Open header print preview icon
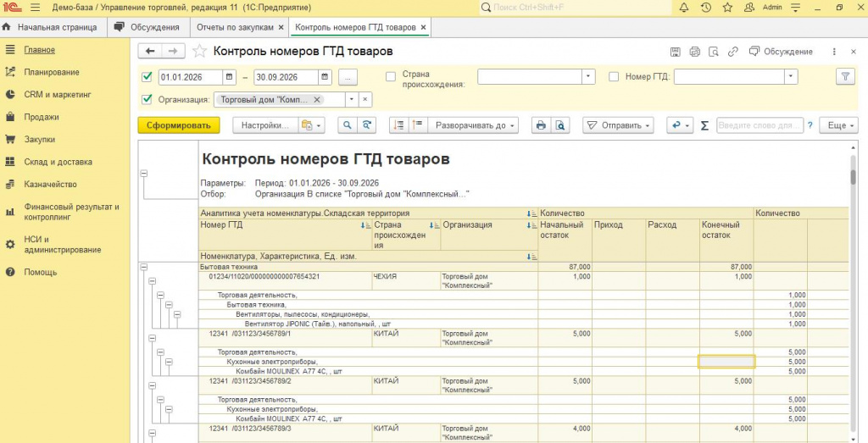The width and height of the screenshot is (868, 443). (714, 52)
